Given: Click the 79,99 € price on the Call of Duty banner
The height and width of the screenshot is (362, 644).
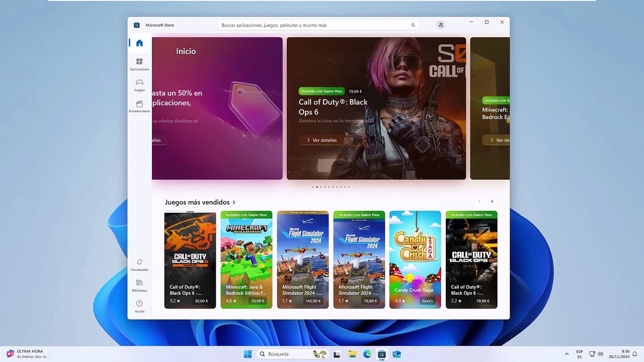Looking at the screenshot, I should pyautogui.click(x=355, y=92).
